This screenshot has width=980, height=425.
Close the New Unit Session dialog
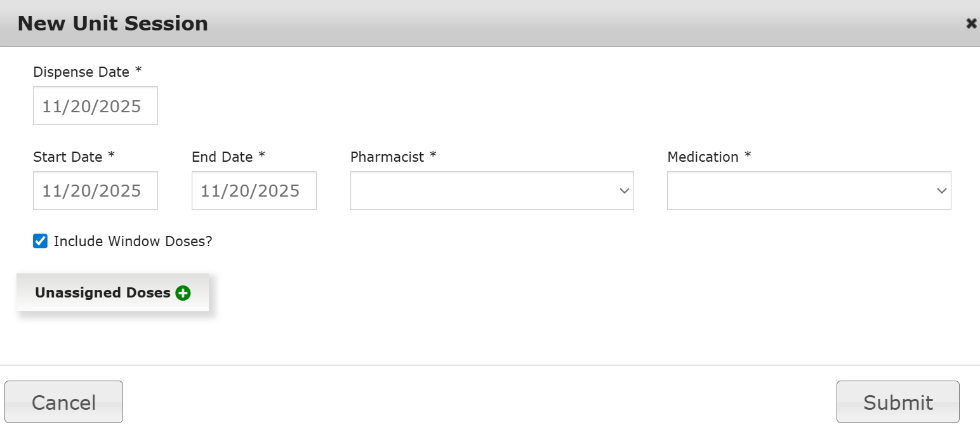coord(970,23)
